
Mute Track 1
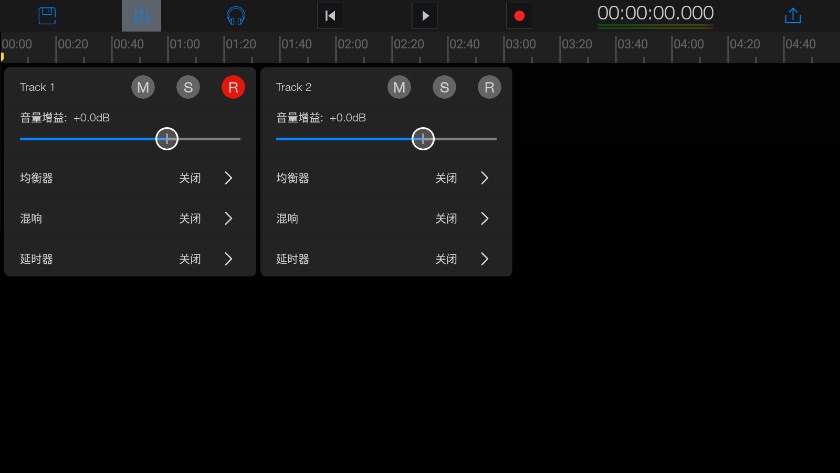tap(143, 87)
